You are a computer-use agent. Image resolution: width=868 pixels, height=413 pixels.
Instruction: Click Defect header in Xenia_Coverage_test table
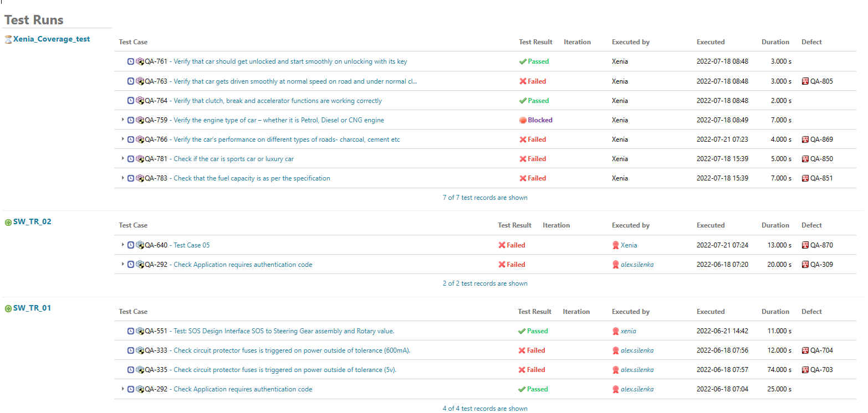tap(811, 42)
